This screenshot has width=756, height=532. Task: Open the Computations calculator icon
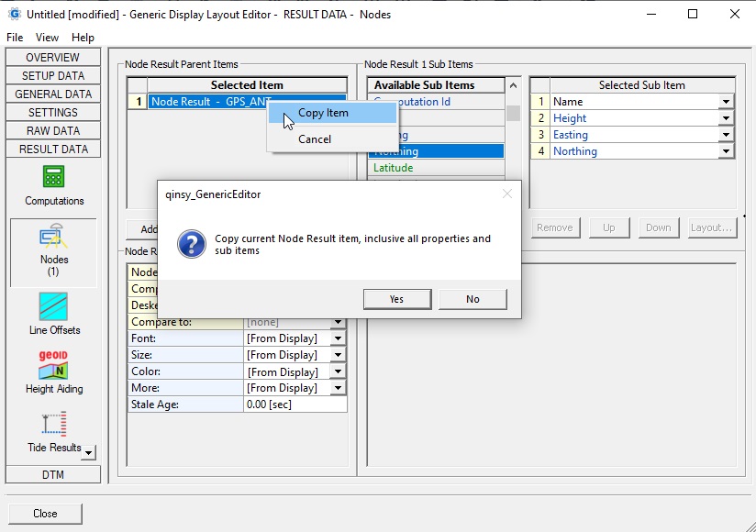(x=53, y=177)
